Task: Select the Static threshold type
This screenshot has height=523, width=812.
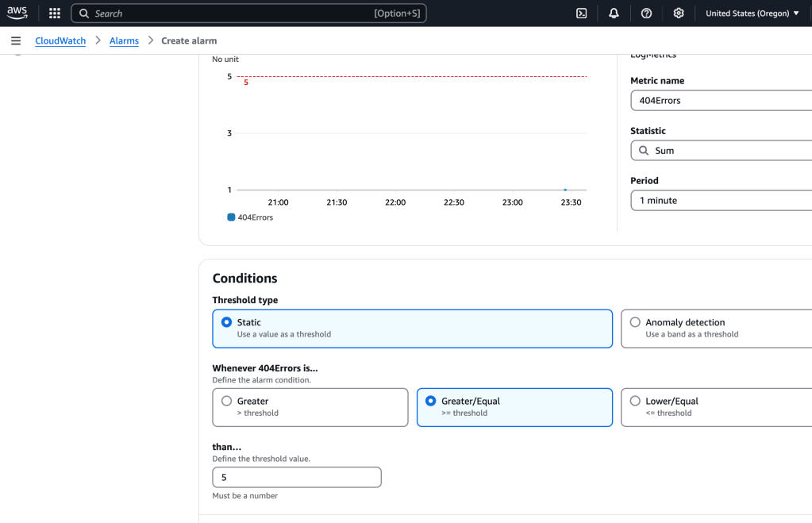Action: [x=227, y=322]
